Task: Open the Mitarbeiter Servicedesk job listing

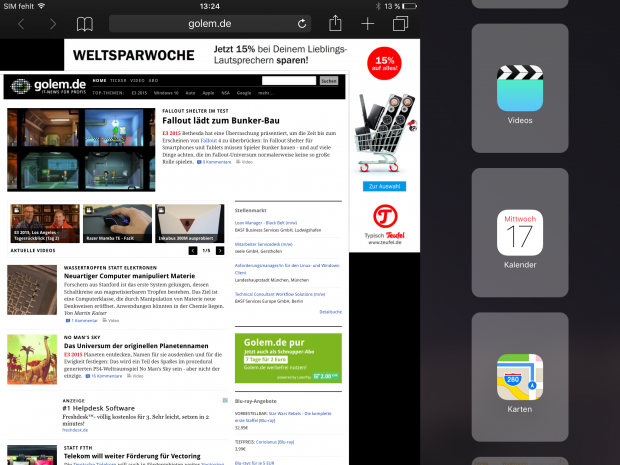Action: pos(264,244)
